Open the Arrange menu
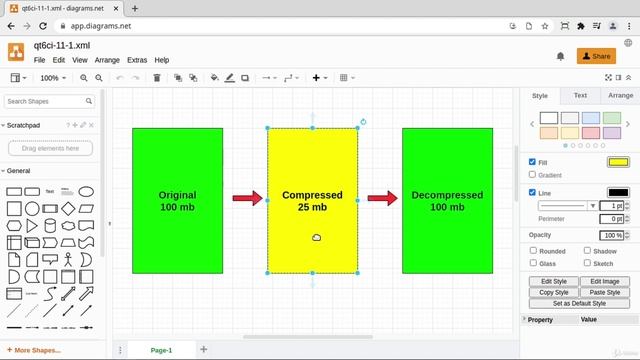 pyautogui.click(x=107, y=60)
